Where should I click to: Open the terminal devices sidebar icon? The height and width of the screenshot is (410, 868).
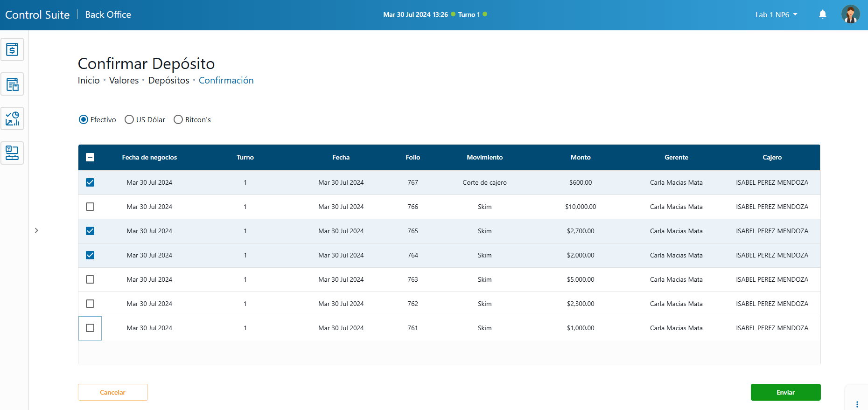pos(12,153)
